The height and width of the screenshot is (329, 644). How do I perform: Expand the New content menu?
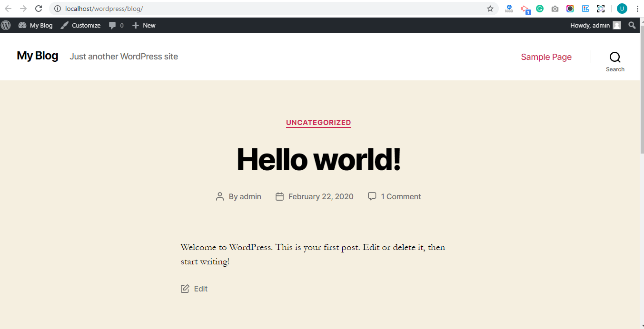tap(144, 25)
